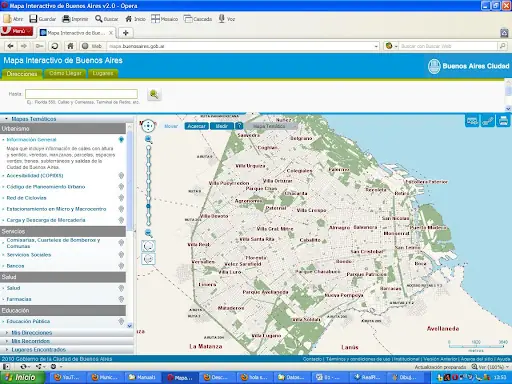This screenshot has height=384, width=512.
Task: Click the home icon in address bar
Action: tap(70, 46)
